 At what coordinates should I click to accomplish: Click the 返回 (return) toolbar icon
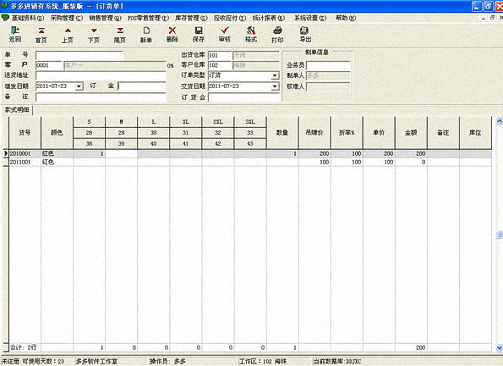tap(15, 34)
